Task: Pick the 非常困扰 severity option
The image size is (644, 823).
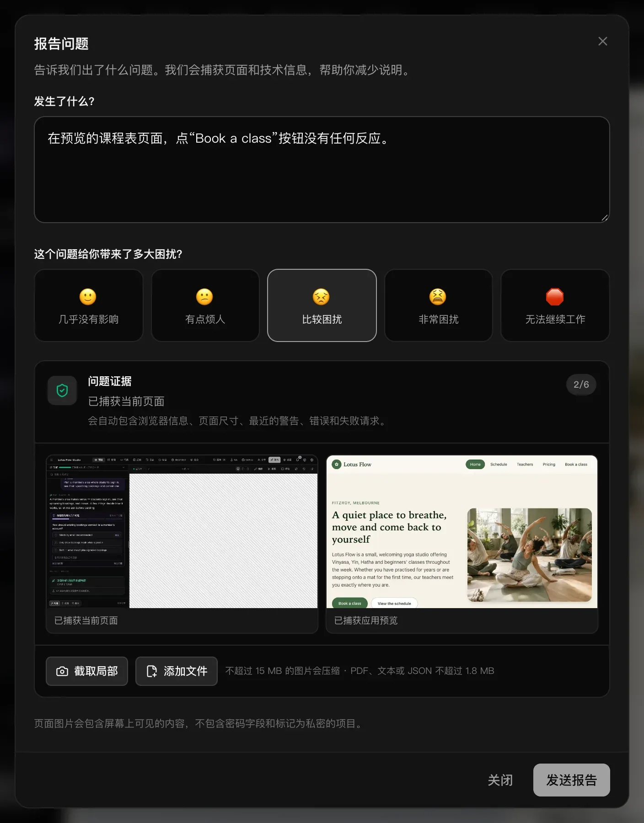Action: point(438,305)
